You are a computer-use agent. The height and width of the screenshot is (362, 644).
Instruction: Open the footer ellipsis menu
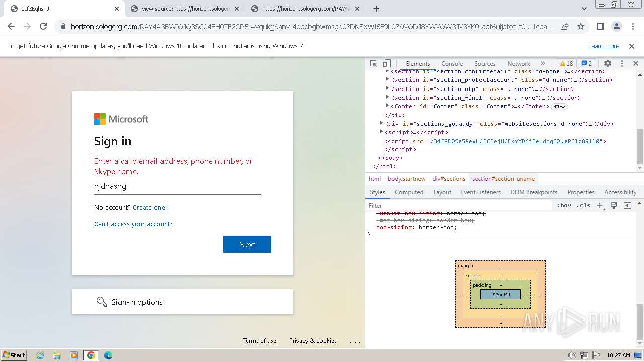pos(355,342)
